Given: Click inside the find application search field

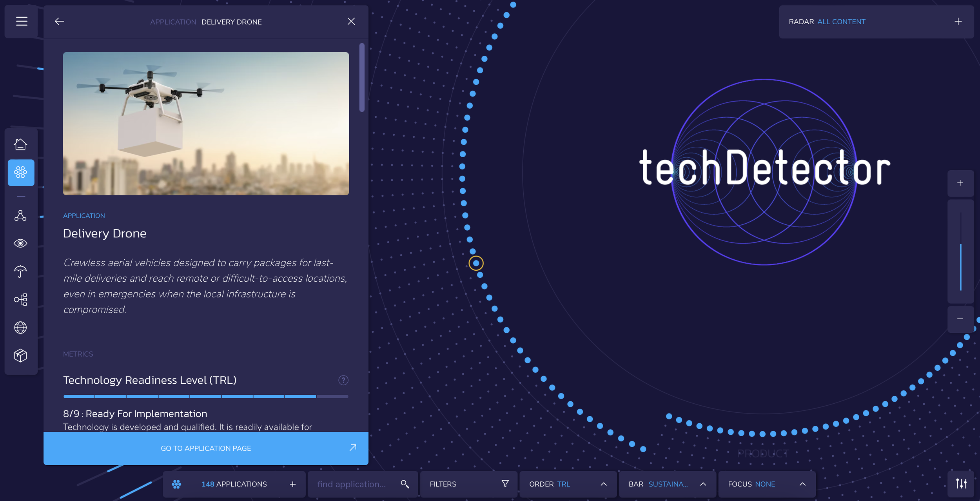Looking at the screenshot, I should click(x=353, y=484).
